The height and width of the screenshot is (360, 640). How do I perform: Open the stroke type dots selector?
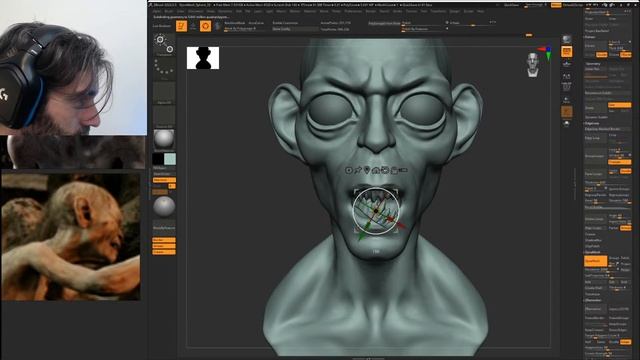(164, 68)
